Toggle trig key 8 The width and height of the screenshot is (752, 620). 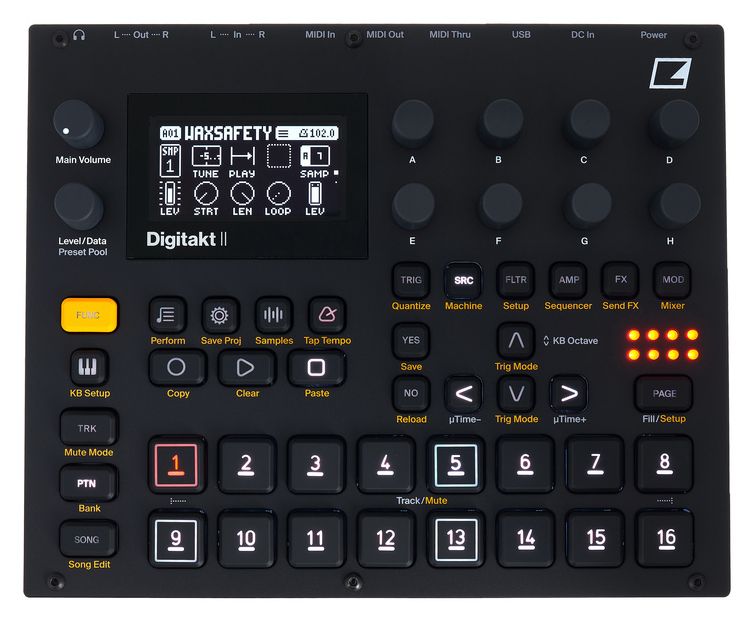(665, 465)
